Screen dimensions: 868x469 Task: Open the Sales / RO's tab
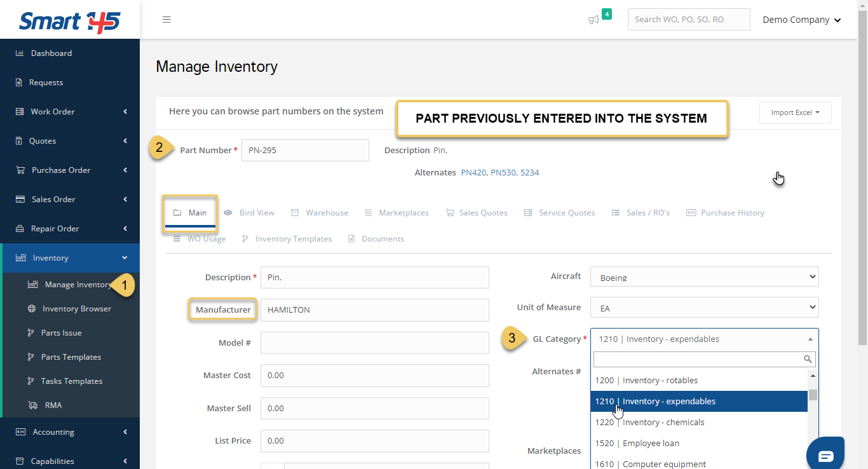pos(641,213)
